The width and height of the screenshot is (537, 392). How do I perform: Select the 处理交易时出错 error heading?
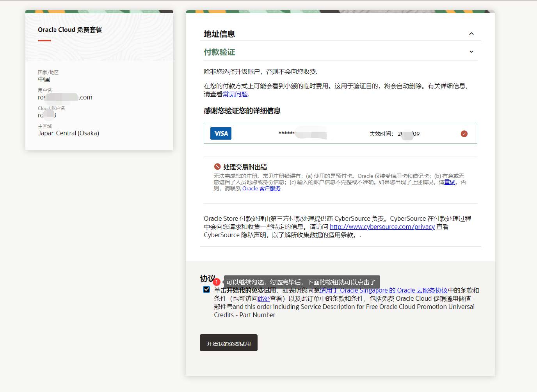(245, 167)
